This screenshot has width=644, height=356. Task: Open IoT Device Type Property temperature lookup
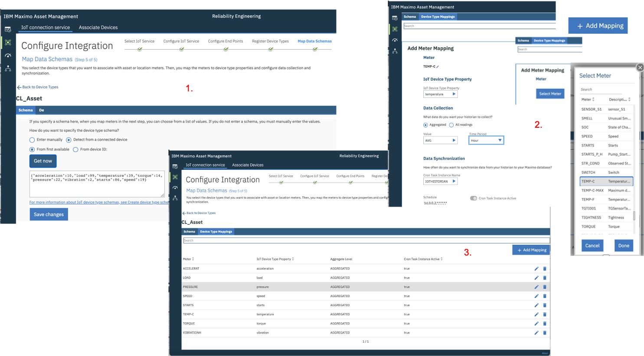tap(454, 94)
